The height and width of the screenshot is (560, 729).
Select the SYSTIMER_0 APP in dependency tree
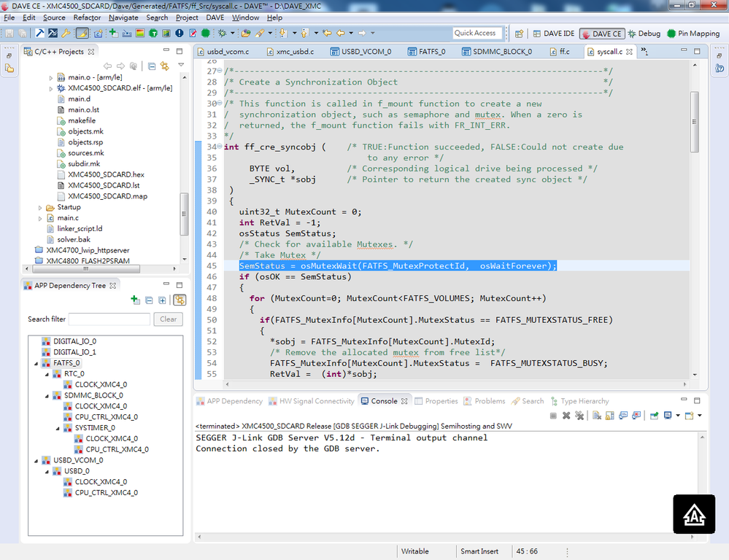tap(95, 427)
